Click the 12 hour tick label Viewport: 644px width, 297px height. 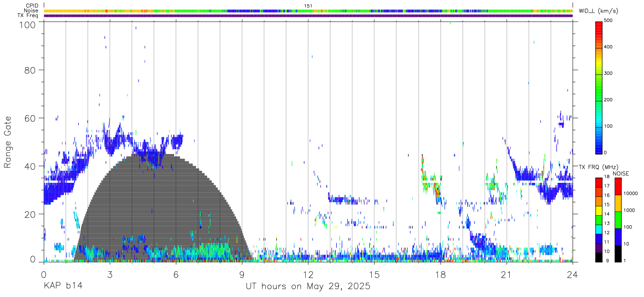coord(308,274)
